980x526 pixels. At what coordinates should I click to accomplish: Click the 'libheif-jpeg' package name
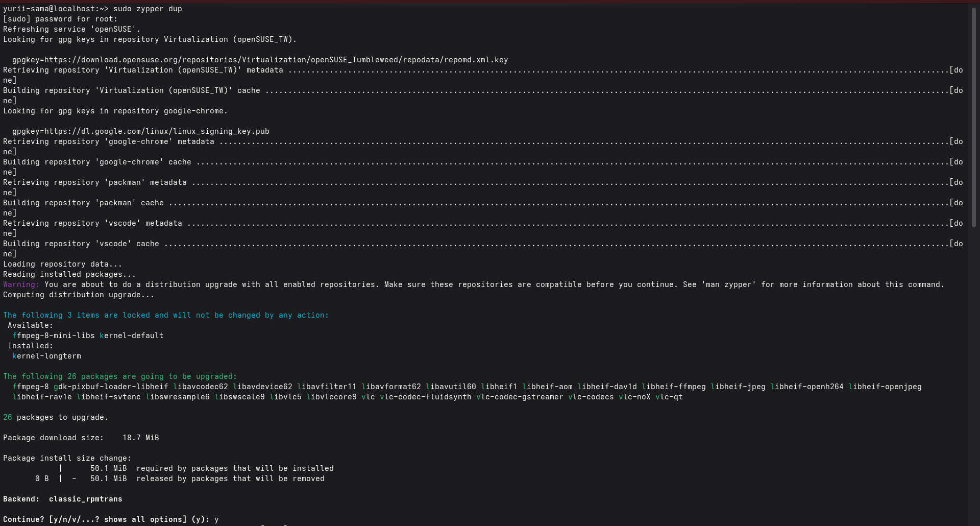coord(738,387)
